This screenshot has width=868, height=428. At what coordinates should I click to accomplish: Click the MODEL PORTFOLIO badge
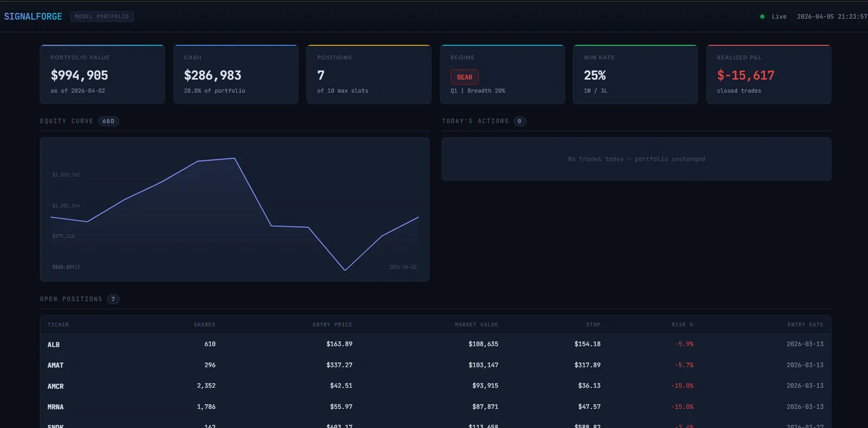102,16
